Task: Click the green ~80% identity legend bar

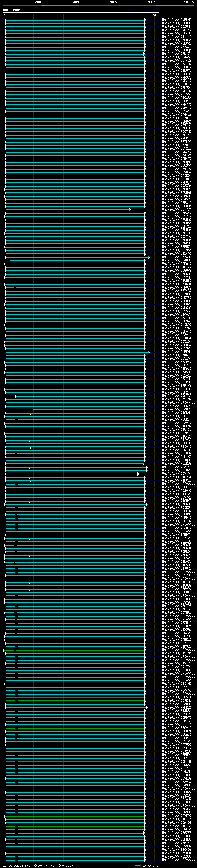Action: [137, 6]
